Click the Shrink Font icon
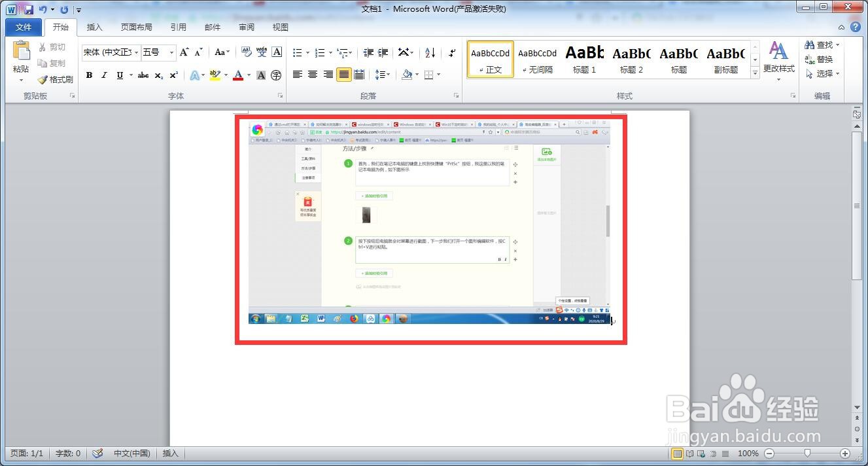 pos(199,52)
